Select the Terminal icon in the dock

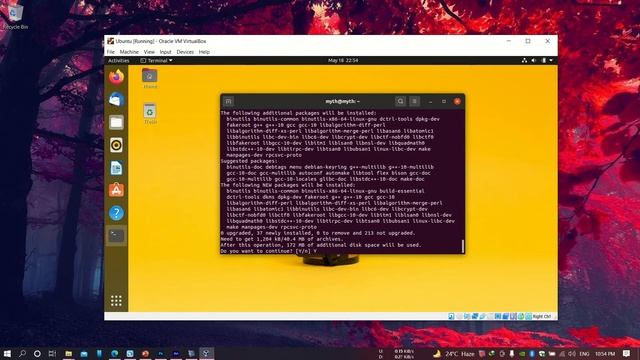(x=116, y=236)
